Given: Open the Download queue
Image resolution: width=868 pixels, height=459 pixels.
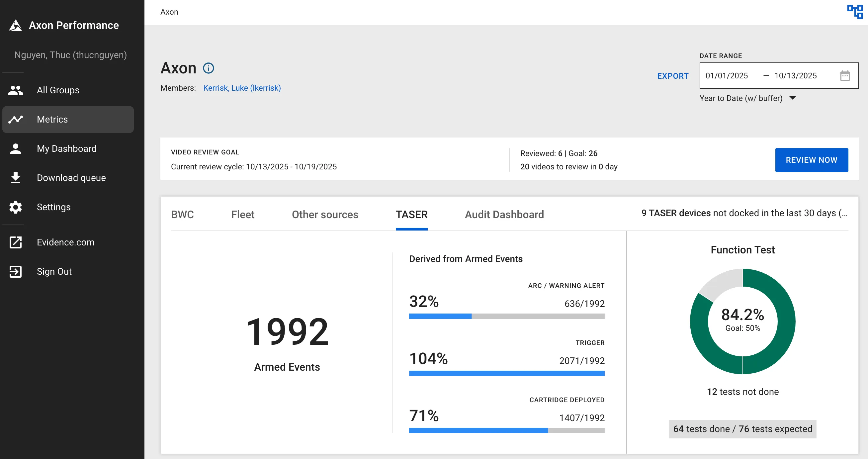Looking at the screenshot, I should tap(71, 178).
